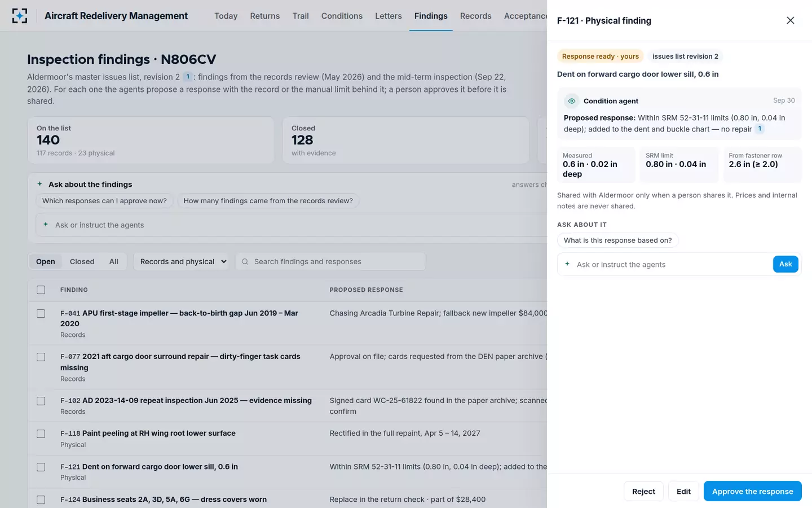Open the Records and physical filter dropdown
Image resolution: width=812 pixels, height=508 pixels.
coord(182,261)
